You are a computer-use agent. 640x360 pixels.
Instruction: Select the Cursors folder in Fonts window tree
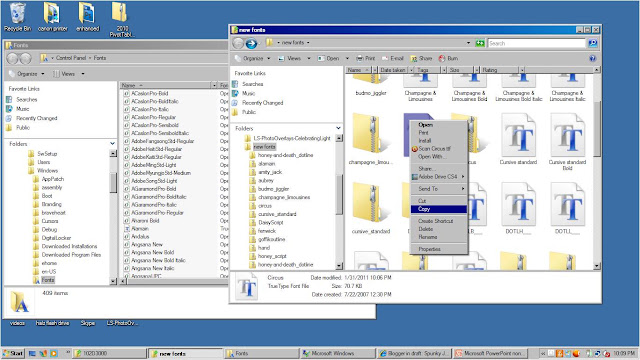[50, 221]
